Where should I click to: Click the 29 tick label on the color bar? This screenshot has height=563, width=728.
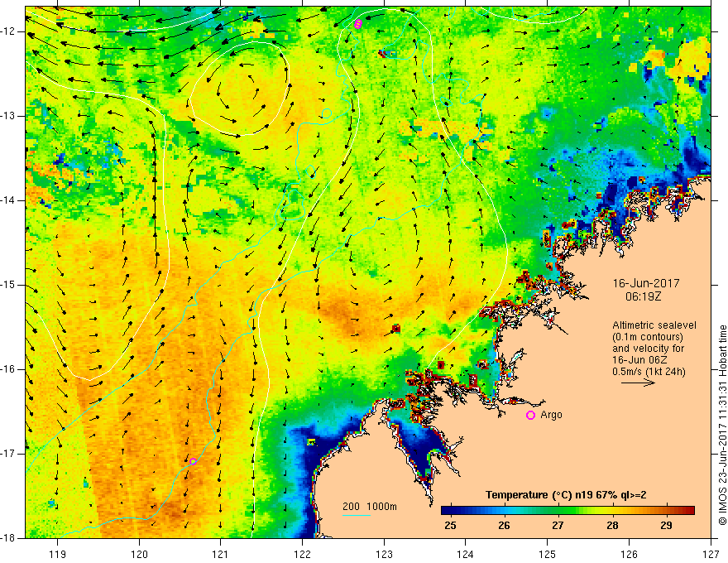(x=666, y=526)
